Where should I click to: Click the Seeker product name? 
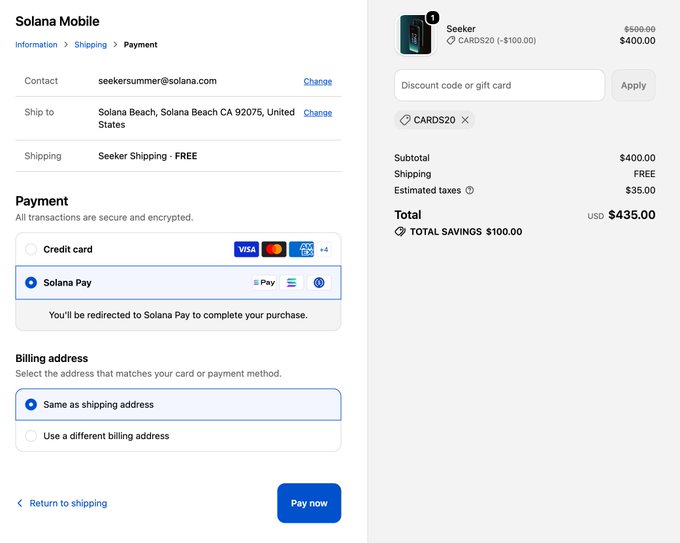[x=461, y=29]
